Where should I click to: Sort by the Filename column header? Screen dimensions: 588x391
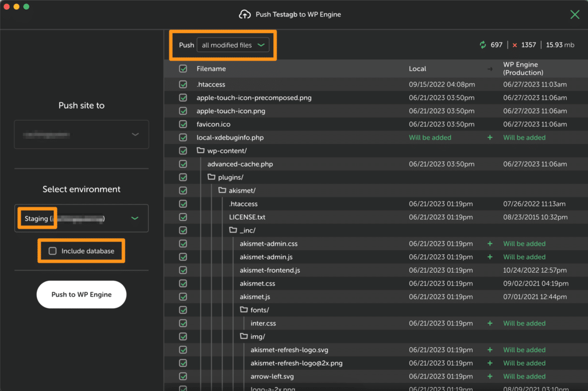coord(211,69)
